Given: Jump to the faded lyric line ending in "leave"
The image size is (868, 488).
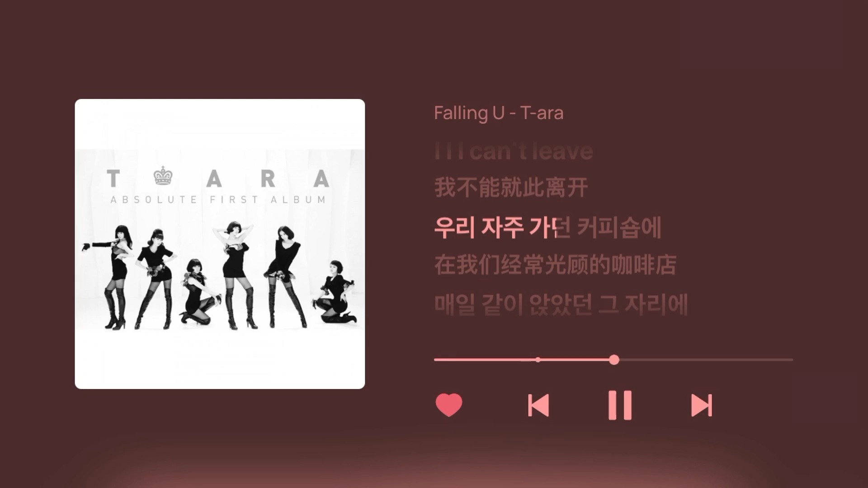Looking at the screenshot, I should point(513,151).
